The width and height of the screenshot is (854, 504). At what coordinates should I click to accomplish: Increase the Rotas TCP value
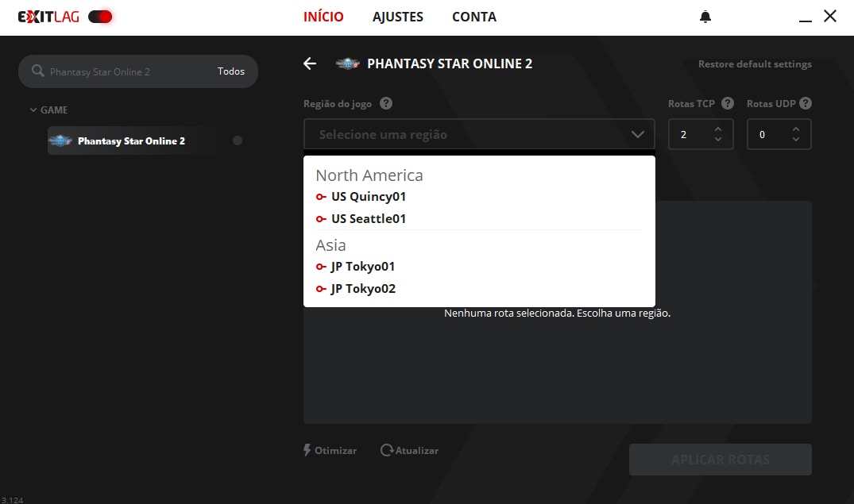click(x=718, y=129)
